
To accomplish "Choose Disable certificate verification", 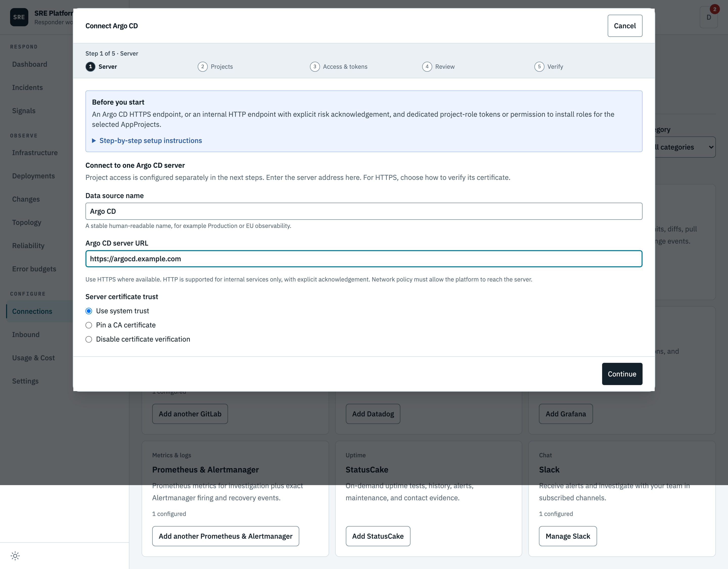I will pyautogui.click(x=89, y=339).
